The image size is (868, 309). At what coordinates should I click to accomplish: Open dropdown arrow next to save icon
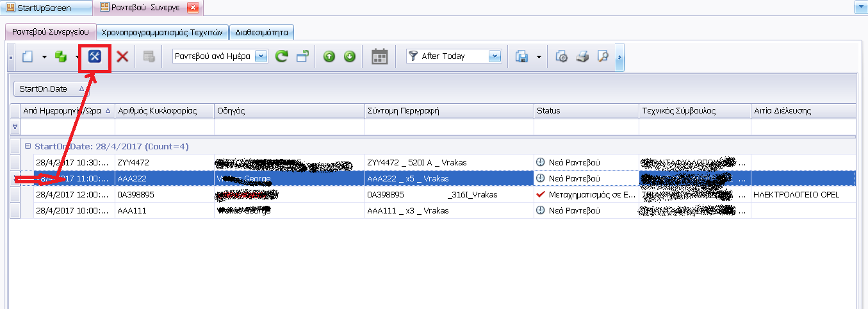point(539,56)
